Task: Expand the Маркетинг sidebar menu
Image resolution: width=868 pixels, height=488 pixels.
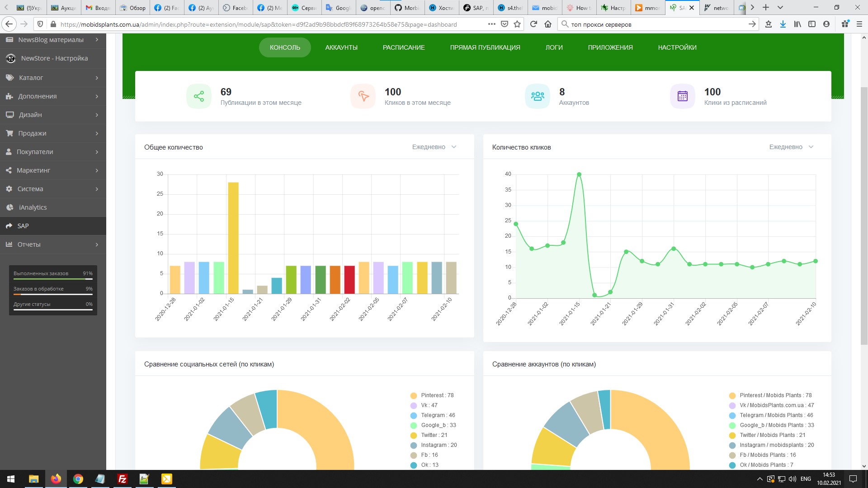Action: [53, 170]
